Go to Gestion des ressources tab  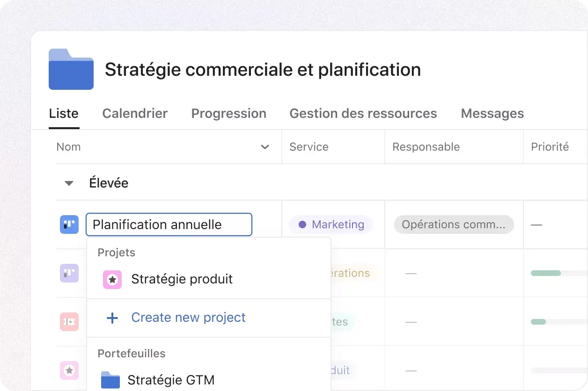(x=363, y=114)
